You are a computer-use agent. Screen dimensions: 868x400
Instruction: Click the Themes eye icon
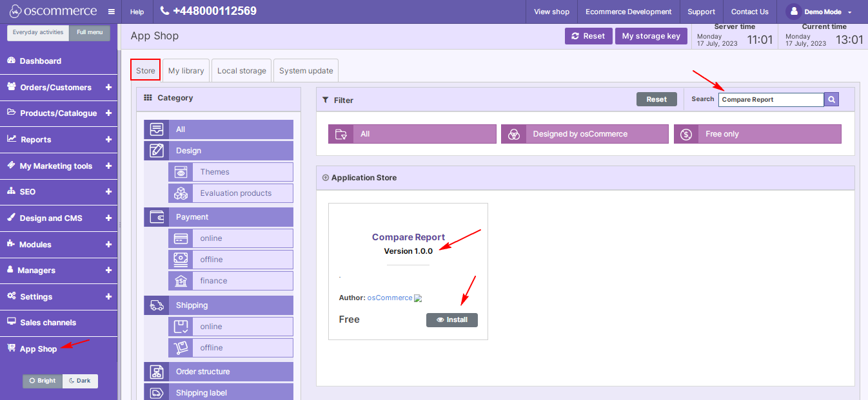181,172
